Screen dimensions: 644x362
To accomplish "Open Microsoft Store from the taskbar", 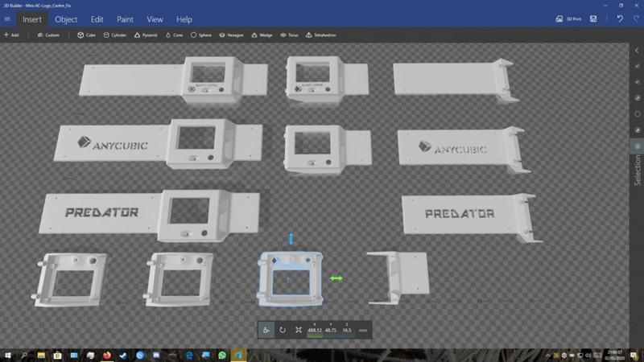I will (x=57, y=356).
